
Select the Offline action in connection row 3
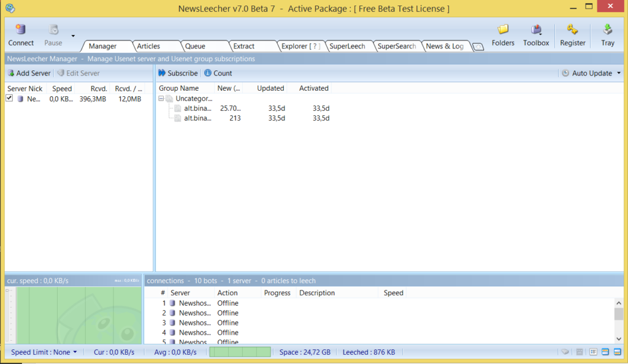coord(228,323)
